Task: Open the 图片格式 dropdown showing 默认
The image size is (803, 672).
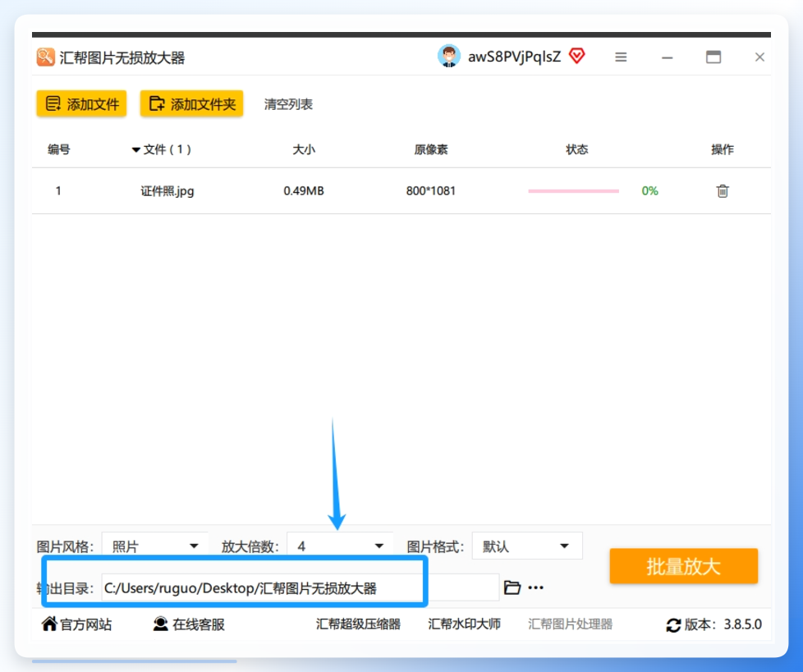Action: tap(527, 546)
